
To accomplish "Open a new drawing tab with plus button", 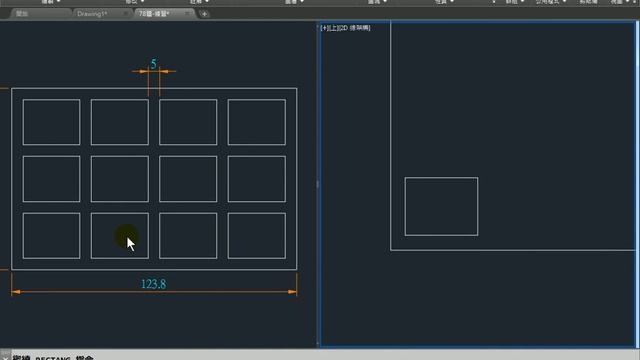I will [x=204, y=14].
